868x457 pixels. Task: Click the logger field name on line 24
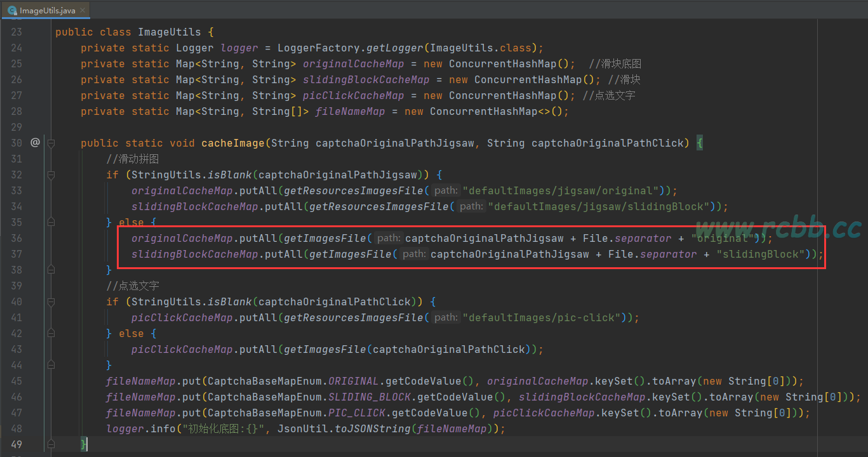239,48
